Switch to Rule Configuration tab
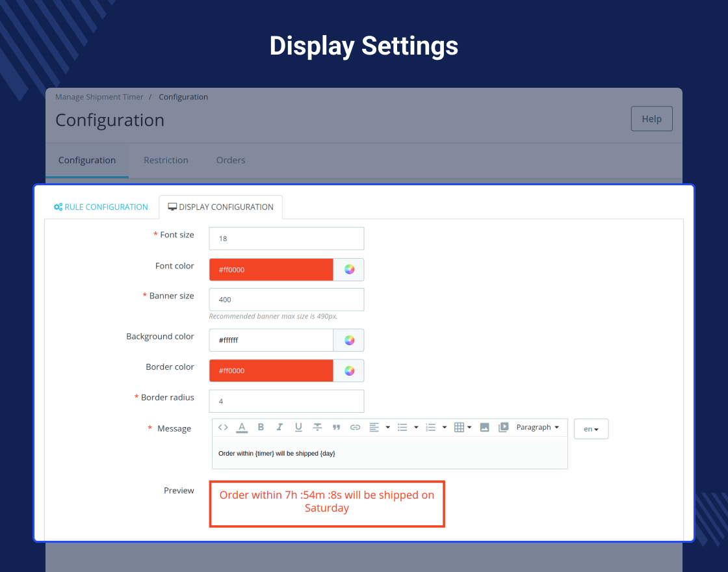The width and height of the screenshot is (728, 572). point(101,207)
